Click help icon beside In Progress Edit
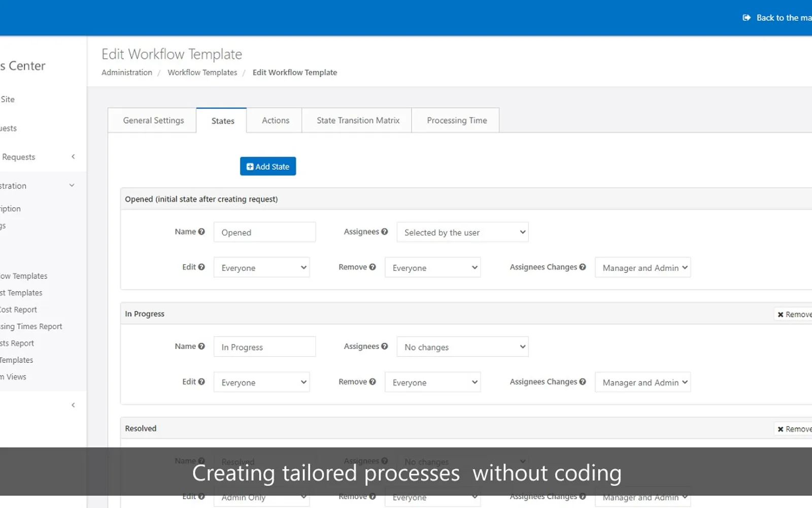 tap(201, 382)
